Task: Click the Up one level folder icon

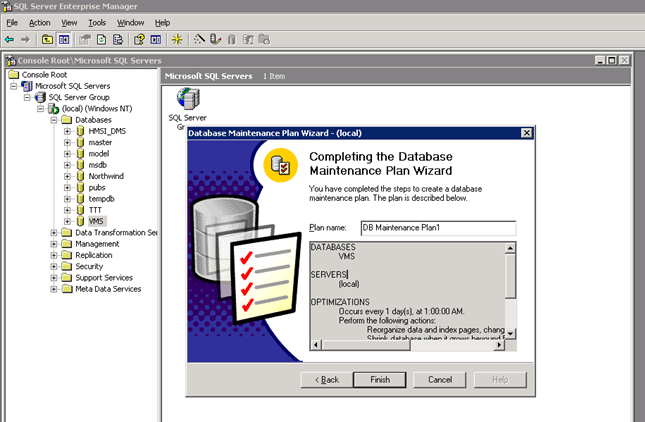Action: (x=47, y=39)
